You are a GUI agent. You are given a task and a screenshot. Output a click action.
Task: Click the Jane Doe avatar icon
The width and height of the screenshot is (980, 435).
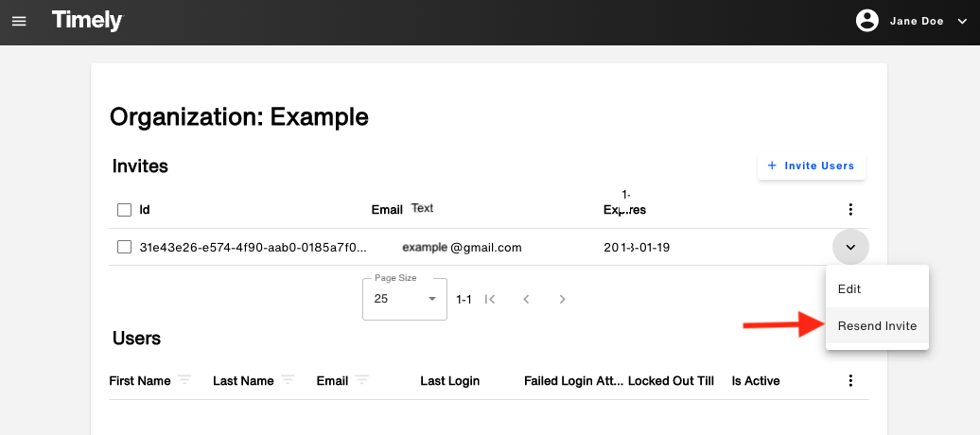[x=867, y=21]
